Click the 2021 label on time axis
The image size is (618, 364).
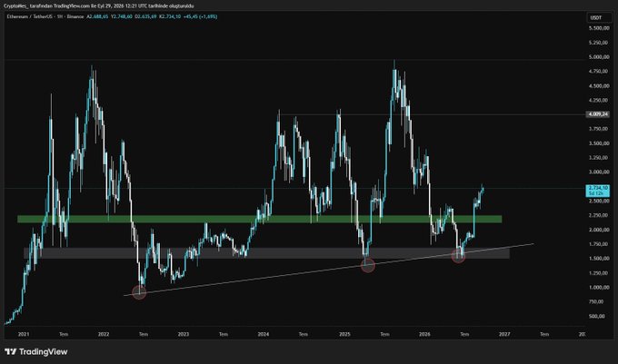(x=24, y=334)
